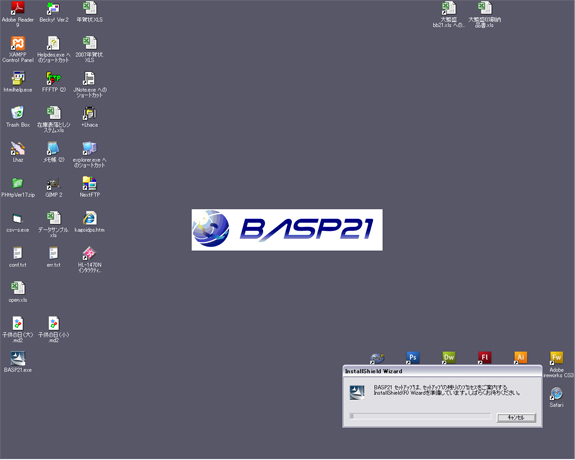Select the Lhaz shortcut icon
Viewport: 575px width, 460px height.
[x=18, y=148]
